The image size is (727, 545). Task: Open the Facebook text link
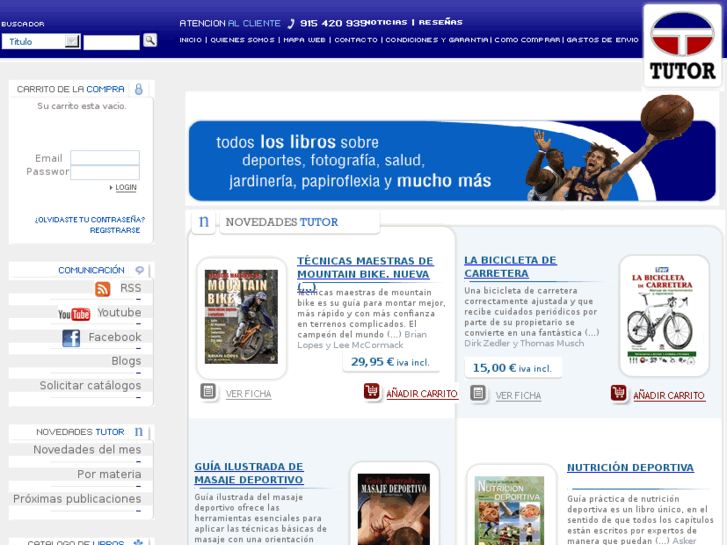click(115, 337)
